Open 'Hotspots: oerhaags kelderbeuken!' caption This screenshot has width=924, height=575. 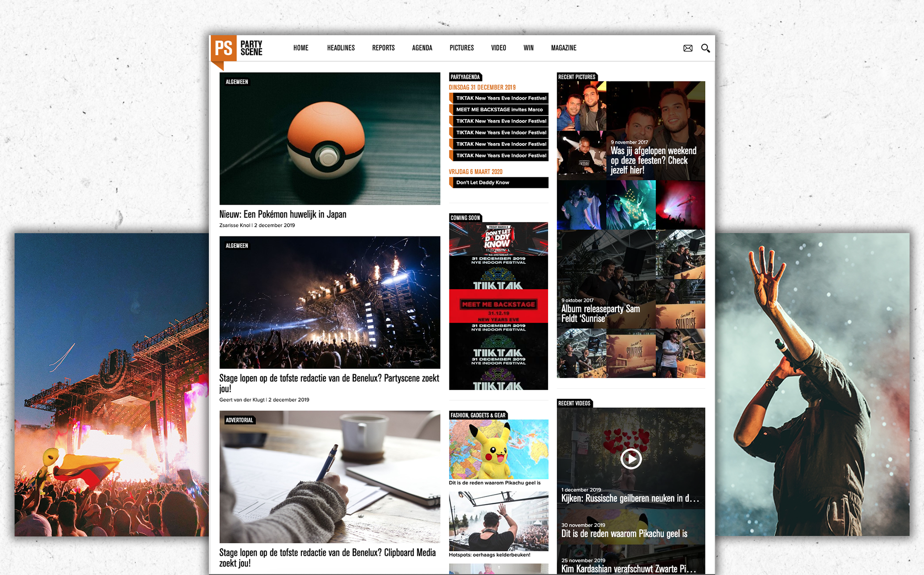(x=489, y=555)
